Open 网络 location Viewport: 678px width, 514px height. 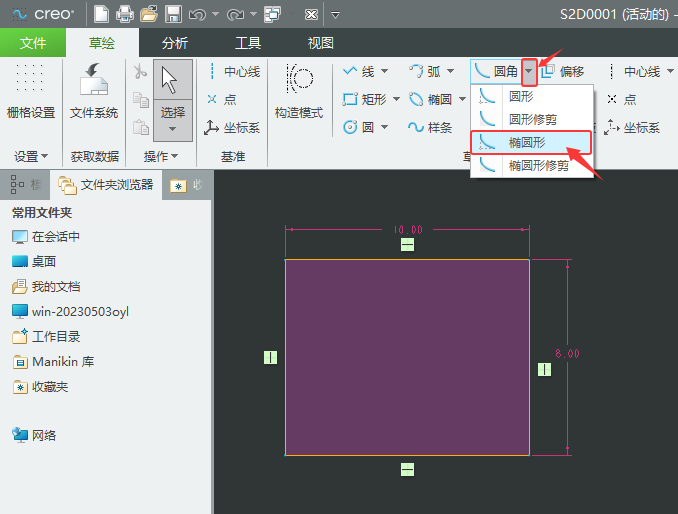tap(34, 435)
